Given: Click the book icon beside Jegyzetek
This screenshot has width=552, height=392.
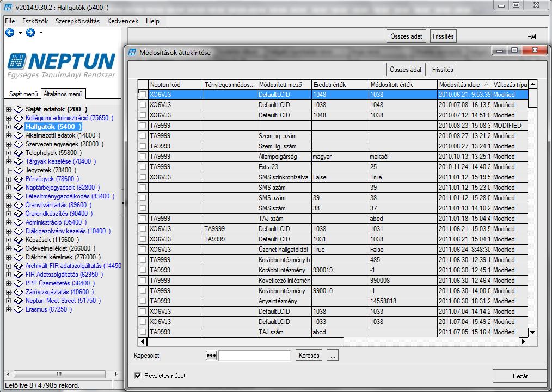Looking at the screenshot, I should [19, 170].
